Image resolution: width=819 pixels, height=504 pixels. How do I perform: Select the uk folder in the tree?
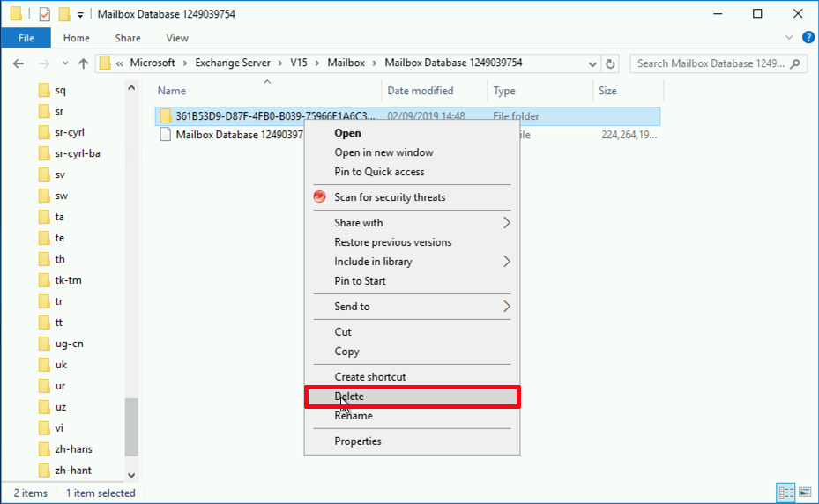pyautogui.click(x=61, y=365)
